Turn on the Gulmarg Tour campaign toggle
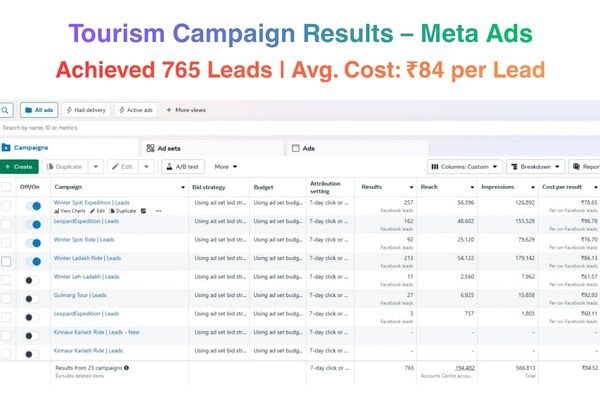The height and width of the screenshot is (400, 600). pyautogui.click(x=32, y=299)
